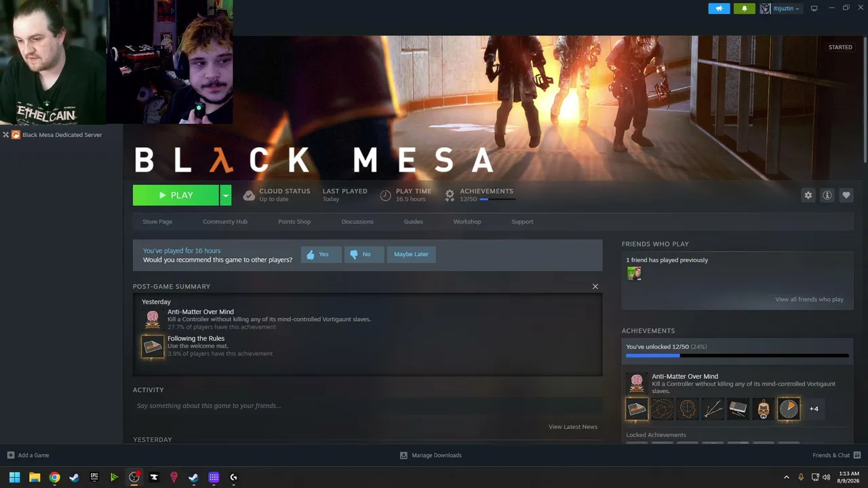
Task: Open the Workshop tab
Action: pos(467,222)
